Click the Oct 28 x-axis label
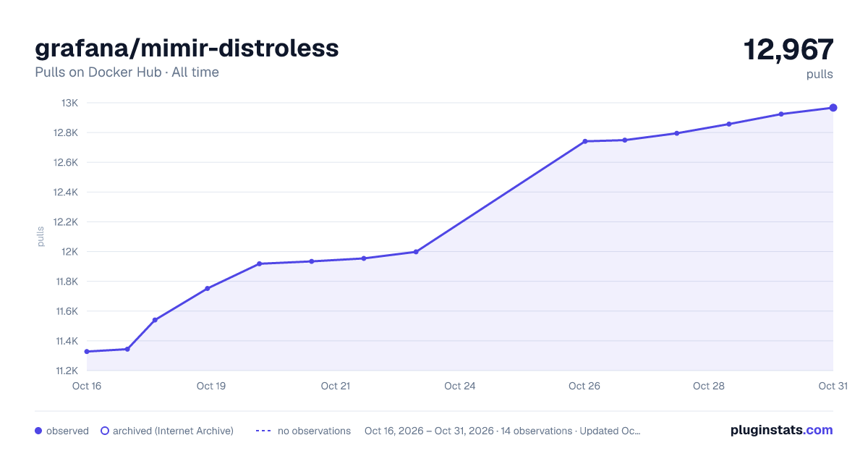Screen dimensions: 868x456 [709, 386]
